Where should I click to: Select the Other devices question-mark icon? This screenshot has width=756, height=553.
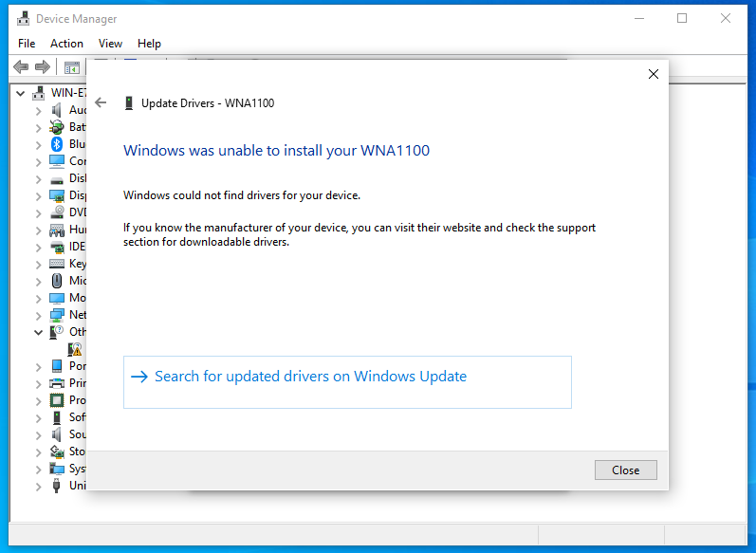point(57,332)
